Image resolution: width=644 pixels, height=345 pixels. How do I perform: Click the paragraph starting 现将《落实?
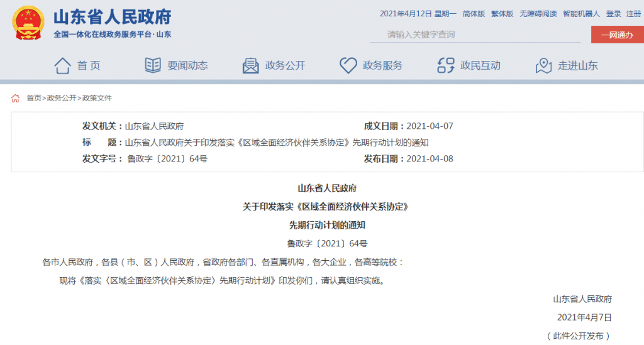click(222, 281)
